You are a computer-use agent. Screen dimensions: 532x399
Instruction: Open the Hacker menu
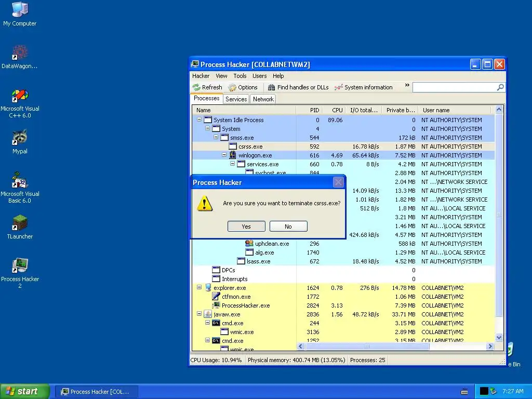pyautogui.click(x=201, y=76)
